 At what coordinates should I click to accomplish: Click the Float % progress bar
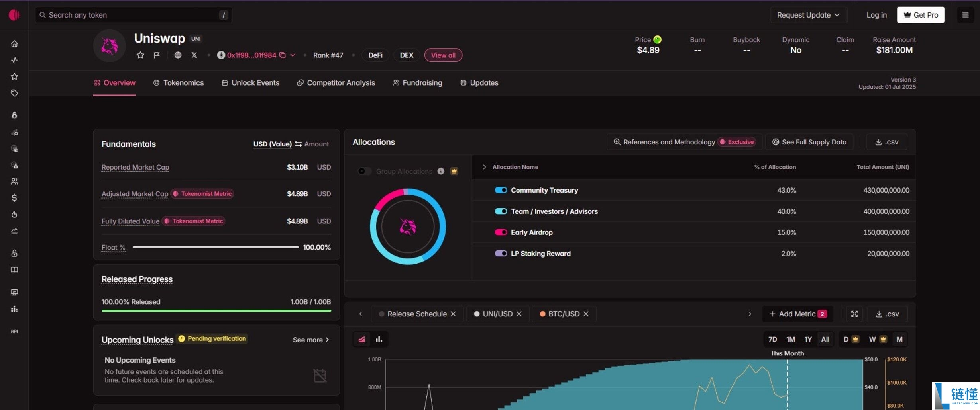[216, 247]
